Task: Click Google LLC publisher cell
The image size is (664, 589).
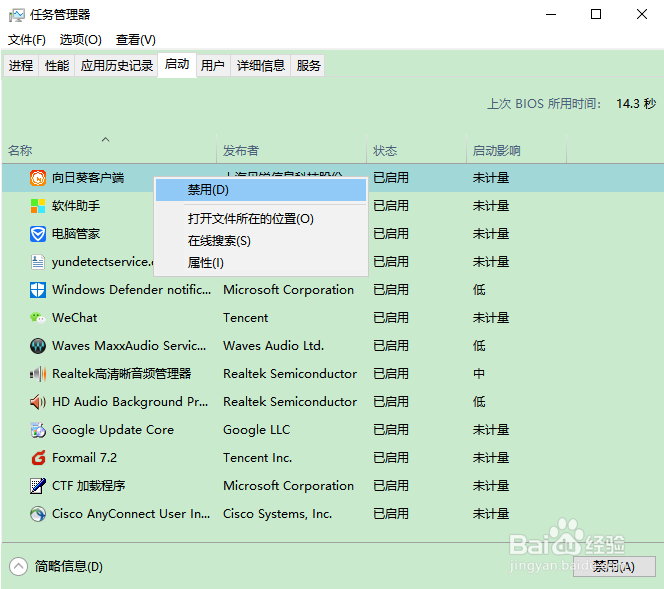Action: coord(257,430)
